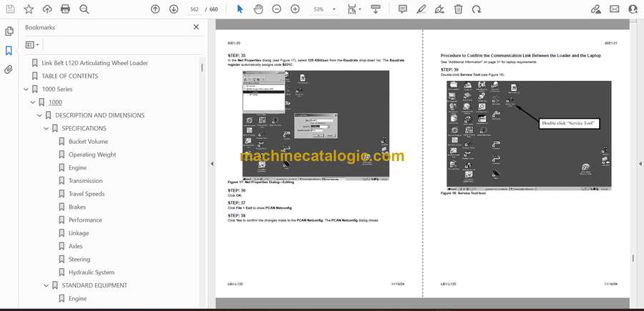Click the STEP: 36 heading text
This screenshot has height=311, width=644.
pos(237,190)
